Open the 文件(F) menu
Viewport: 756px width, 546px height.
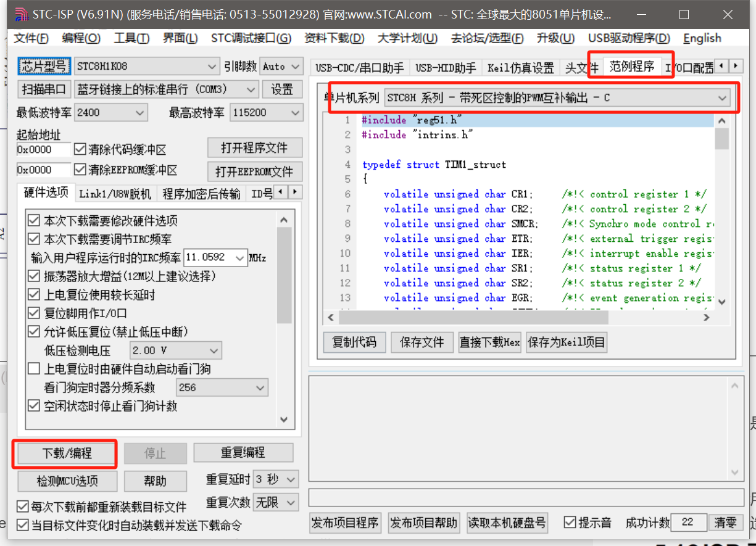[31, 38]
